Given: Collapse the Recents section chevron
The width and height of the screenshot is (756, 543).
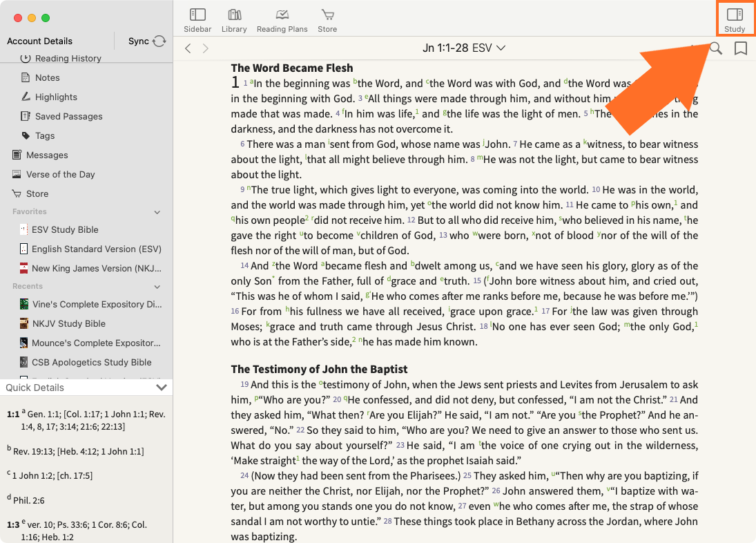Looking at the screenshot, I should [157, 287].
